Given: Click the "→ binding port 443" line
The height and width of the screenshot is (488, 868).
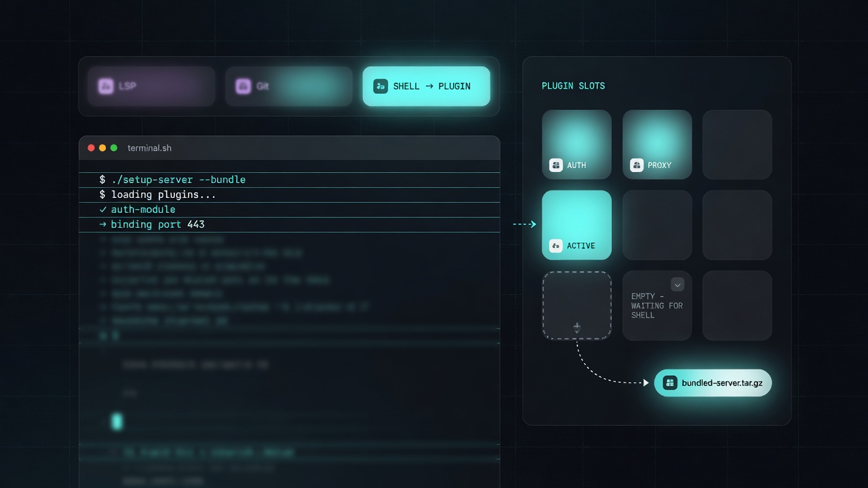Looking at the screenshot, I should point(290,224).
